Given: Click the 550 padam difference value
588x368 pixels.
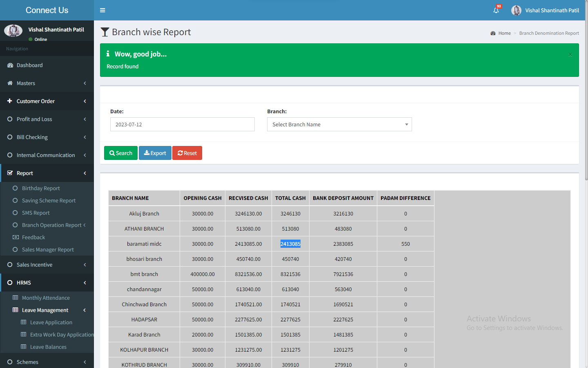Looking at the screenshot, I should [x=405, y=244].
